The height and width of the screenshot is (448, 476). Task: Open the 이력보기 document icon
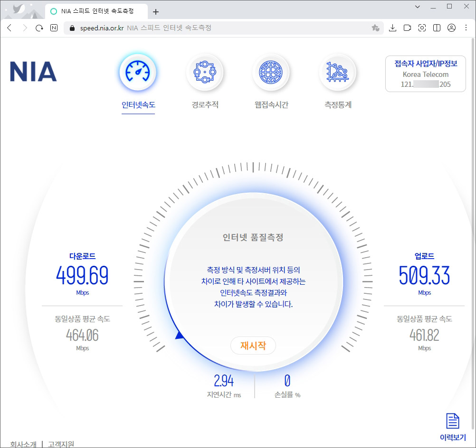453,420
